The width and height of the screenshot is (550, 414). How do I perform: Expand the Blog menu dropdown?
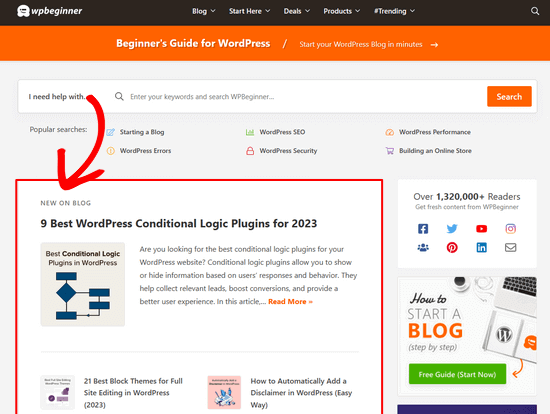pyautogui.click(x=203, y=11)
